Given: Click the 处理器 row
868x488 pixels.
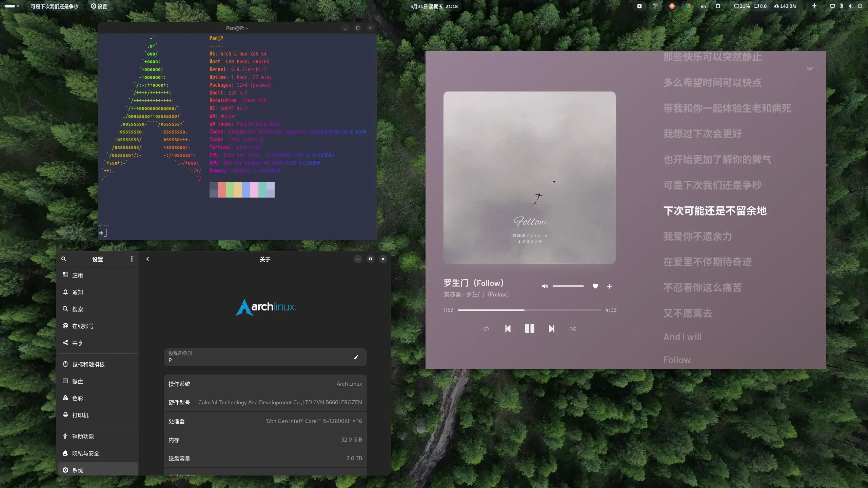Looking at the screenshot, I should tap(265, 421).
